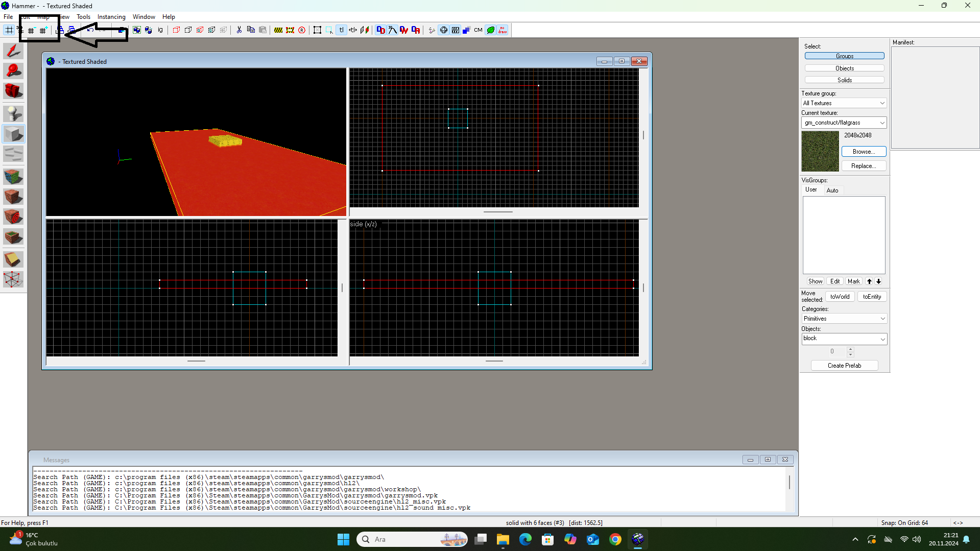Click the Create Prefab button
This screenshot has width=980, height=551.
point(844,366)
